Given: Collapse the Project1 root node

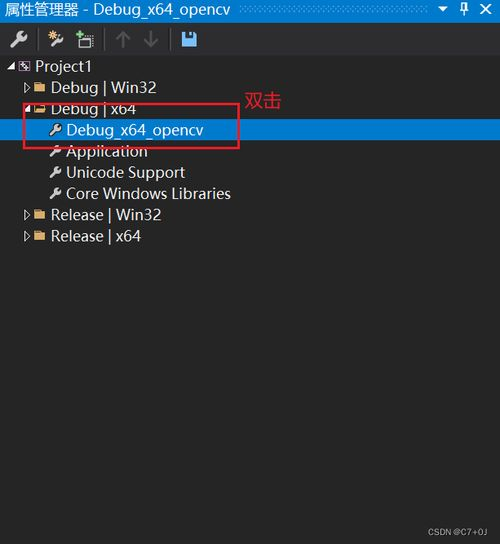Looking at the screenshot, I should pos(11,66).
